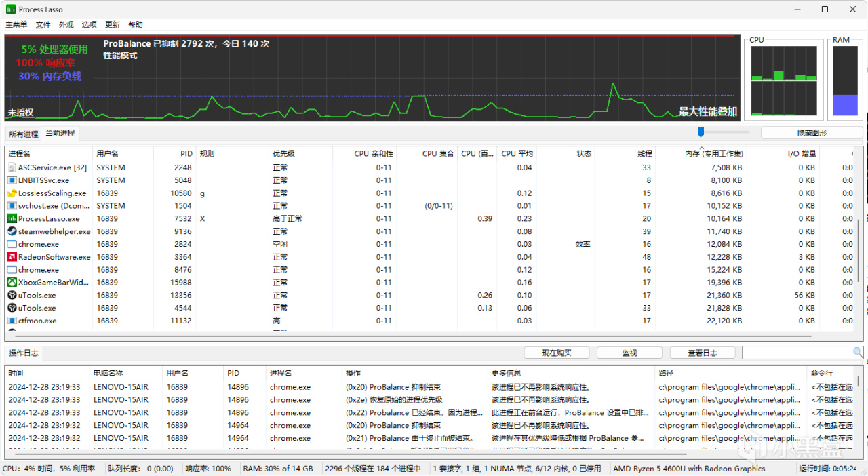Click the ASCService.exe process icon
The width and height of the screenshot is (868, 476).
coord(12,167)
